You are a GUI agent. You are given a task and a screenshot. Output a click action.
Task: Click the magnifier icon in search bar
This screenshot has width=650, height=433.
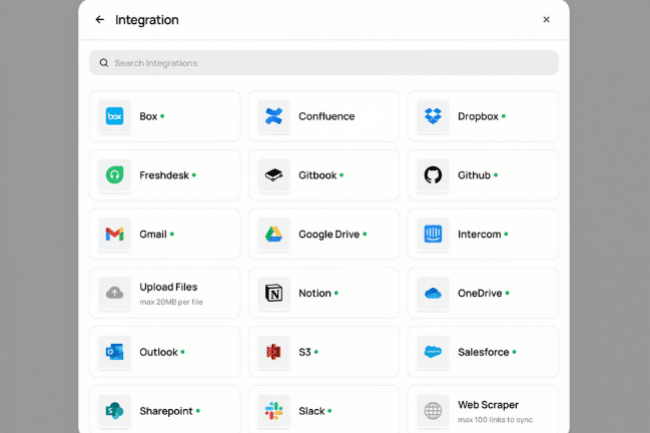(x=104, y=63)
